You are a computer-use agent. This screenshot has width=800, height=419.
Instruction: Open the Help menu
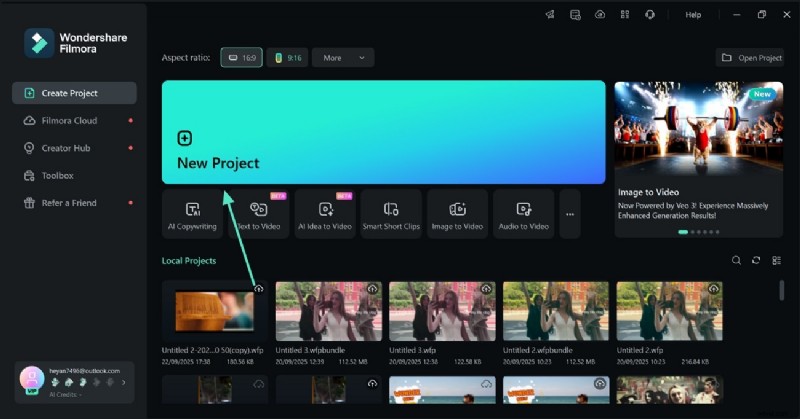[x=693, y=15]
